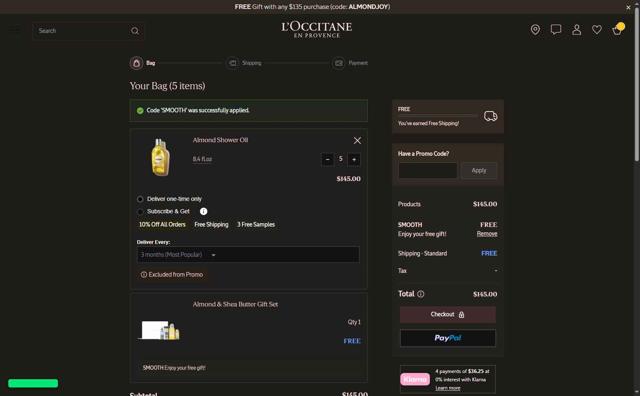Click the 3 Free Samples badge
This screenshot has height=396, width=640.
click(x=256, y=225)
